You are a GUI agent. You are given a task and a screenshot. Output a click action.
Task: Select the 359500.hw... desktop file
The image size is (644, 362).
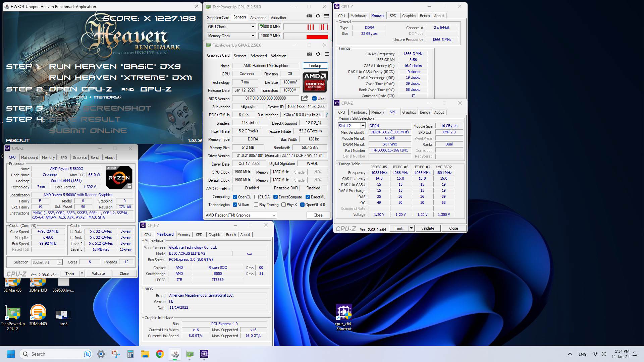click(x=63, y=285)
